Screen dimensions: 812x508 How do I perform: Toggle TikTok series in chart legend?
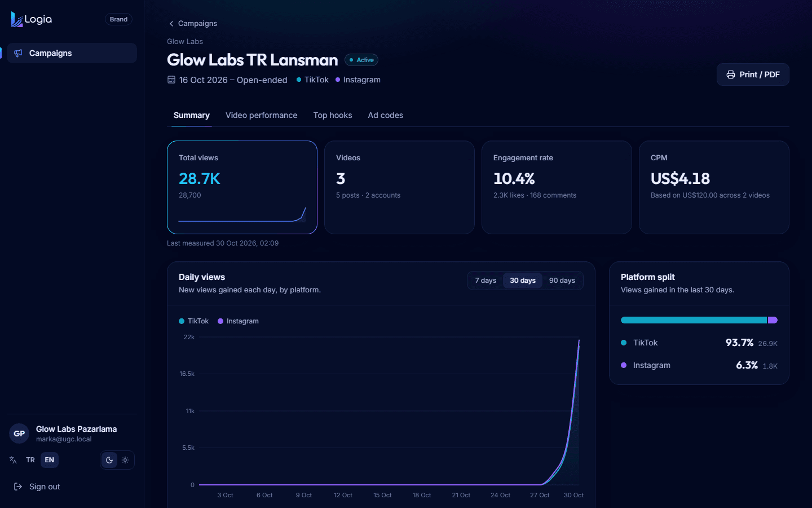(x=193, y=321)
